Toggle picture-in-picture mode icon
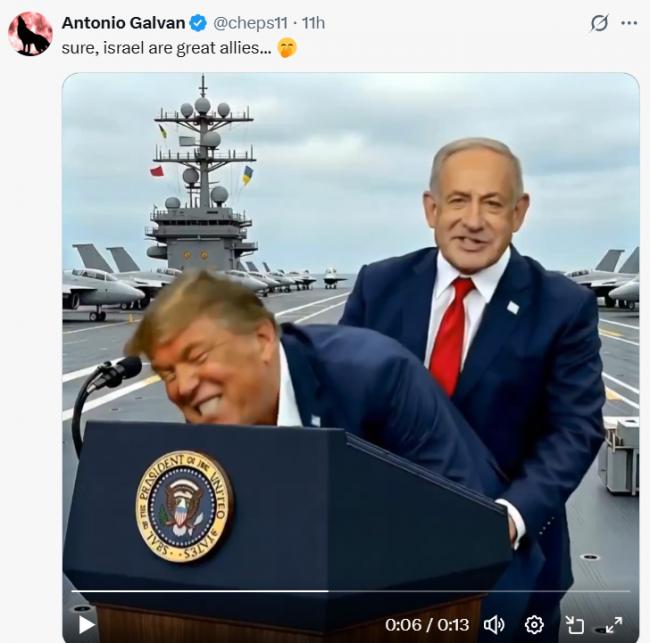Image resolution: width=650 pixels, height=643 pixels. point(575,624)
